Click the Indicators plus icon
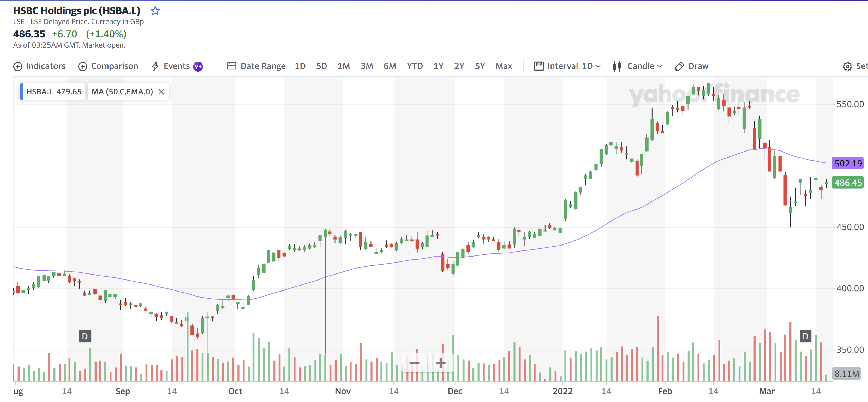 (17, 66)
